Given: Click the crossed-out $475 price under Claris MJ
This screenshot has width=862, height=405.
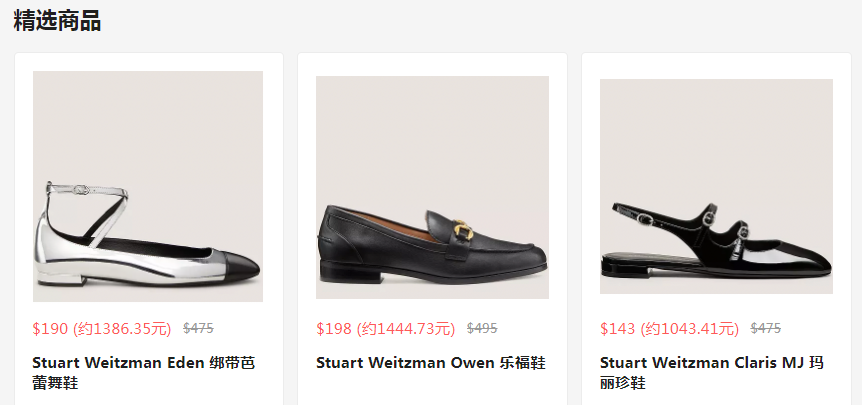Looking at the screenshot, I should click(766, 329).
